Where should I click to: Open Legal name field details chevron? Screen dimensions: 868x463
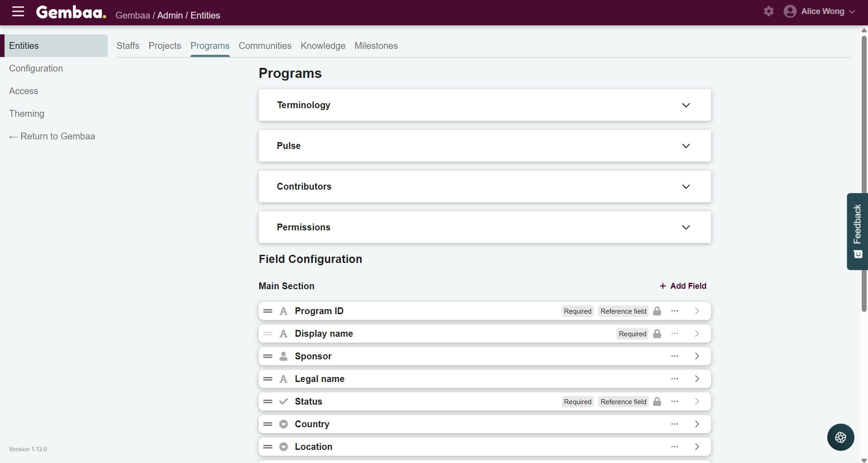(697, 379)
